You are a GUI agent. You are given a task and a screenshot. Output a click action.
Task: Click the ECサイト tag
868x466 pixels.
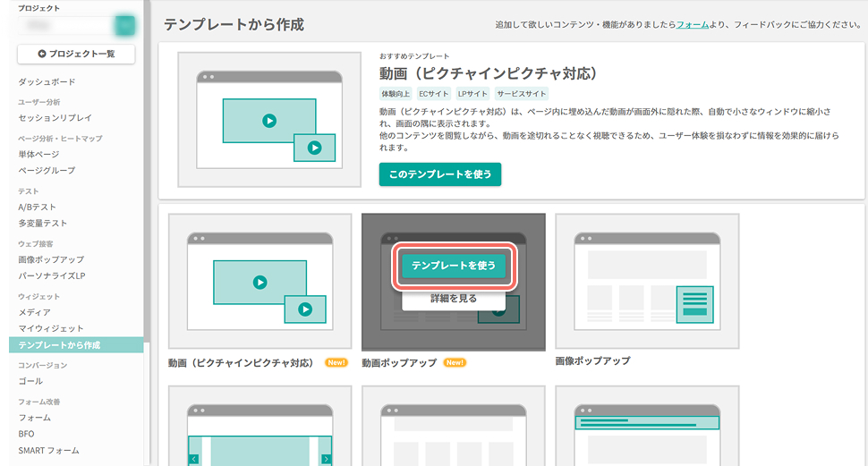tap(434, 94)
